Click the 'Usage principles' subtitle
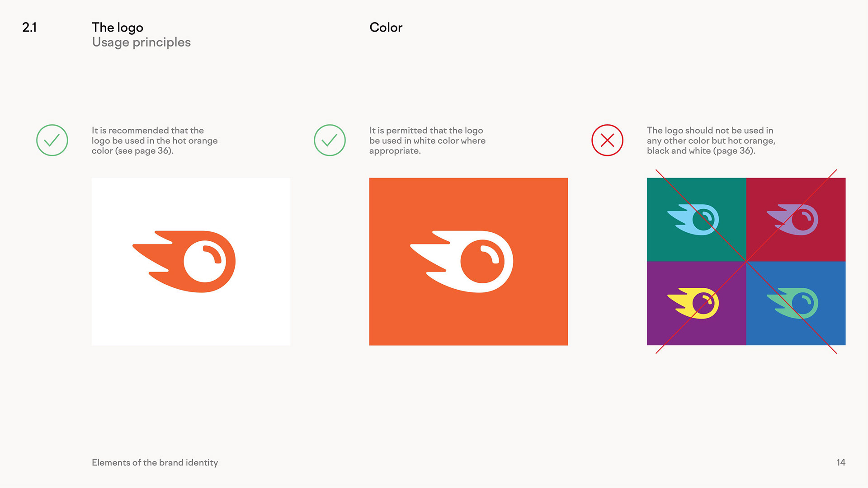 point(141,42)
